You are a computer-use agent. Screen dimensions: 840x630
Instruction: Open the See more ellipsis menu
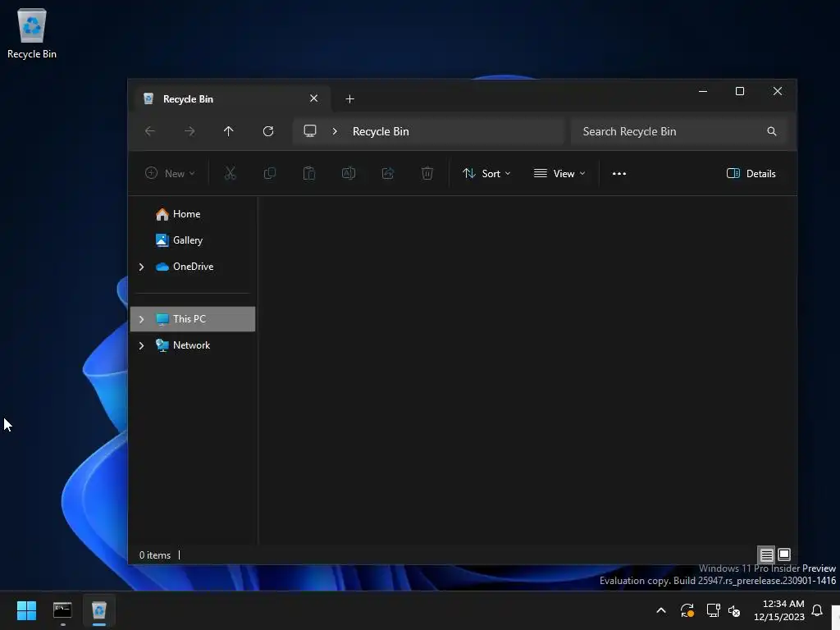pos(619,174)
